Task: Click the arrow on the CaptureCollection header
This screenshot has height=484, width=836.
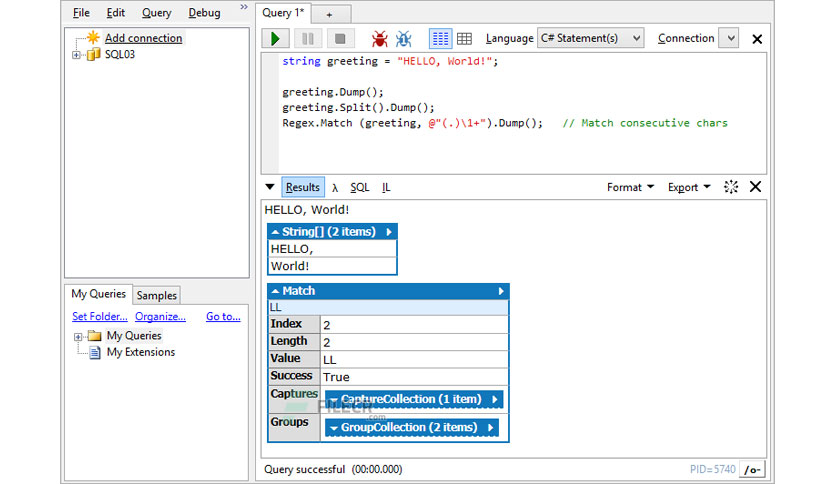Action: click(x=495, y=399)
